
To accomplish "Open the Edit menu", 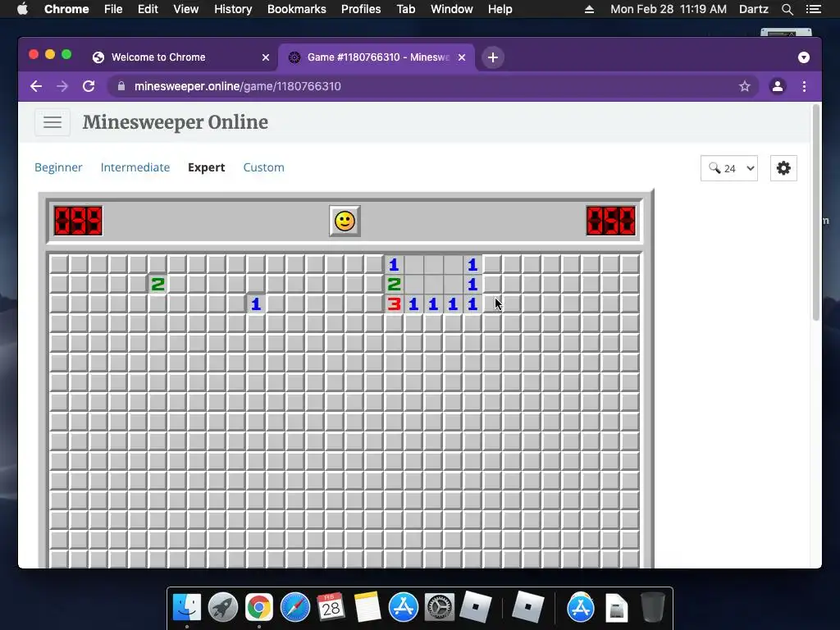I will click(x=148, y=9).
